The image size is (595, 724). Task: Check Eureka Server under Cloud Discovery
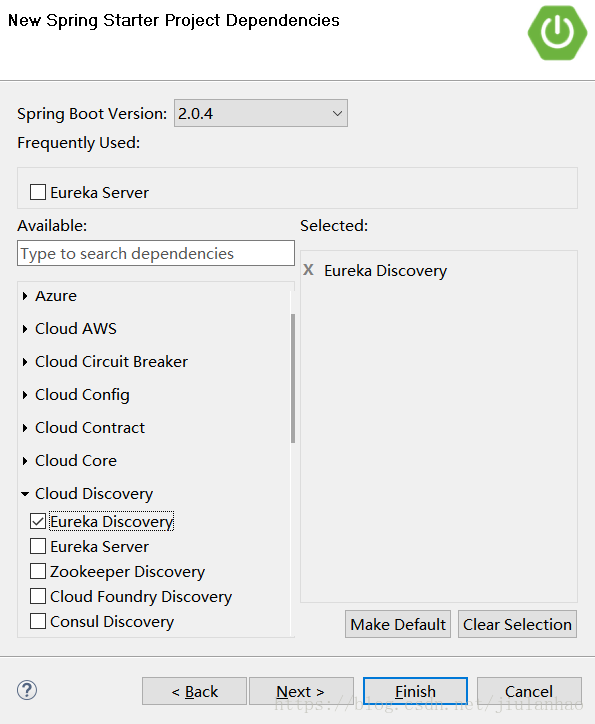tap(38, 546)
